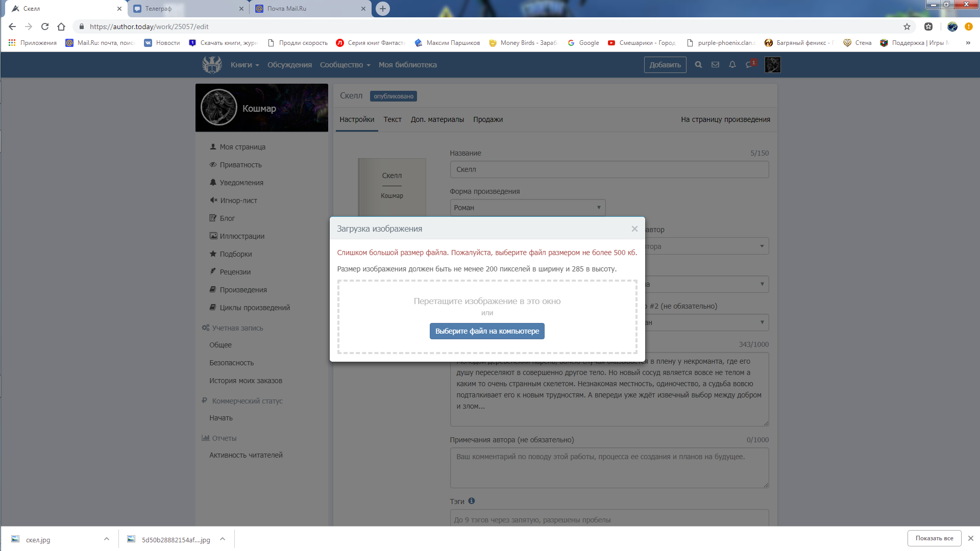
Task: Click the author.today logo icon
Action: click(x=212, y=65)
